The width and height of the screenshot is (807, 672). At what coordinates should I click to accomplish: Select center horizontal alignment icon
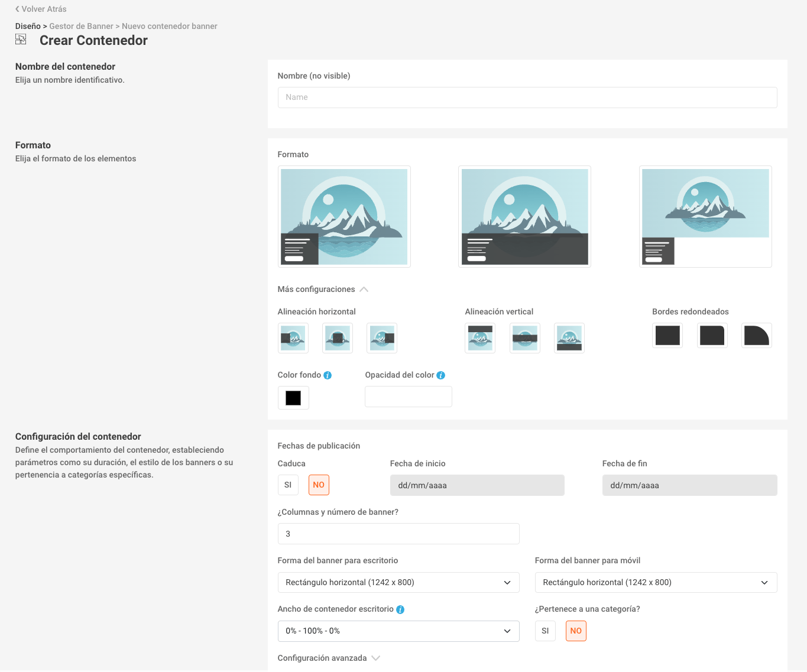(338, 338)
